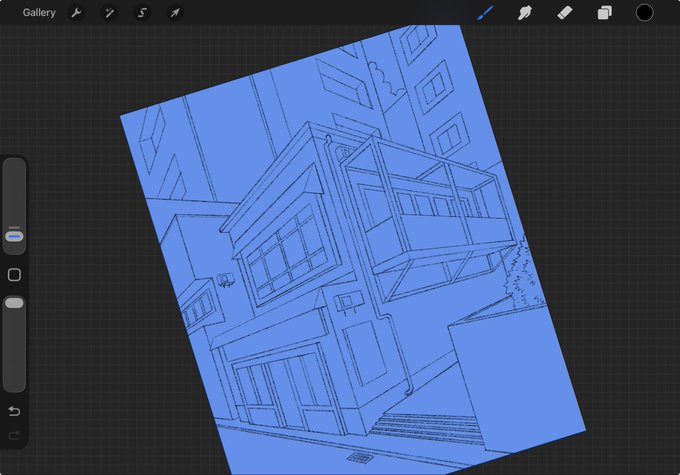Viewport: 680px width, 475px height.
Task: Select the Eraser tool
Action: tap(565, 13)
